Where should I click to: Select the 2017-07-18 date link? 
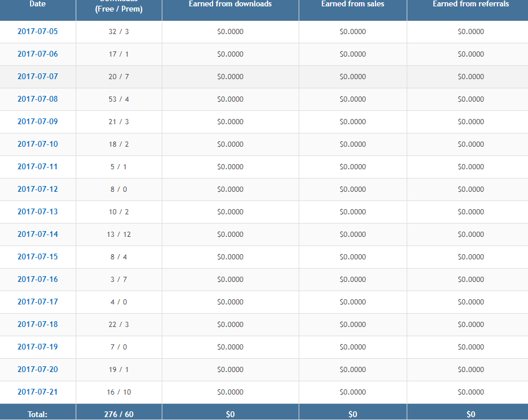[x=38, y=324]
